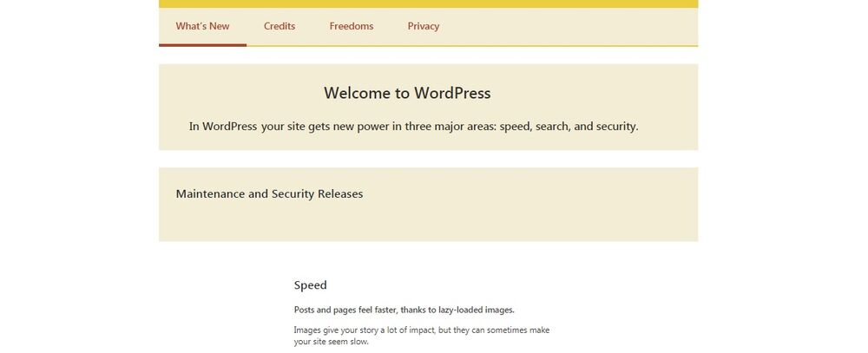Click the intro sentence about three major areas
This screenshot has width=868, height=353.
tap(413, 126)
